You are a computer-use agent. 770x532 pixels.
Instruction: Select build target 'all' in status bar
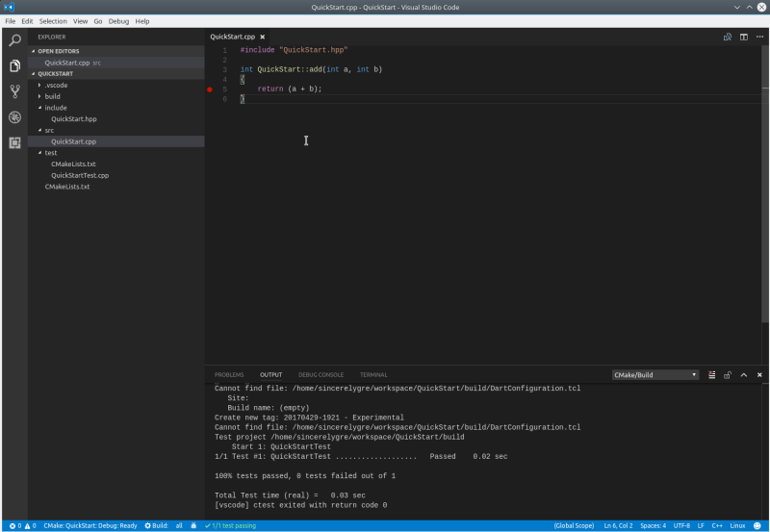179,525
